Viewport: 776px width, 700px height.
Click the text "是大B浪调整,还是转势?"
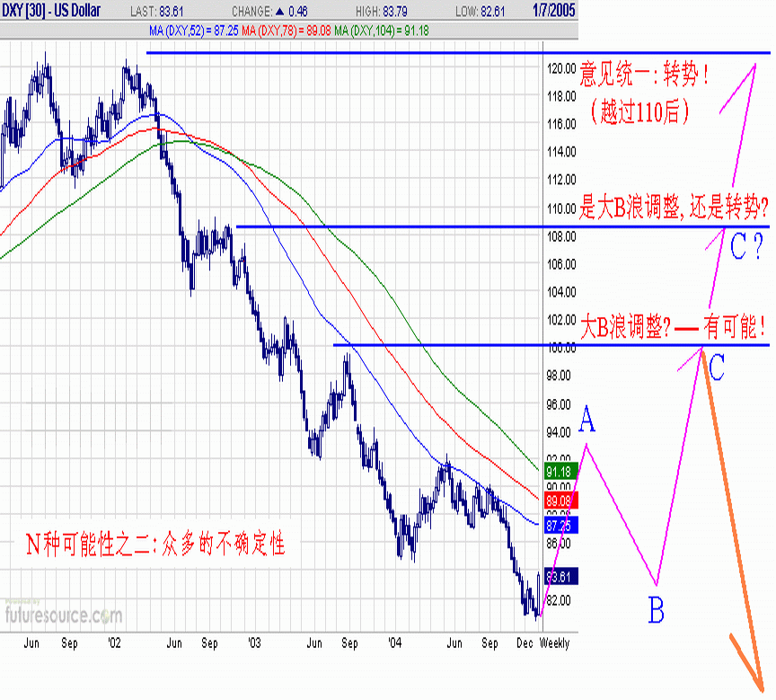pos(674,207)
